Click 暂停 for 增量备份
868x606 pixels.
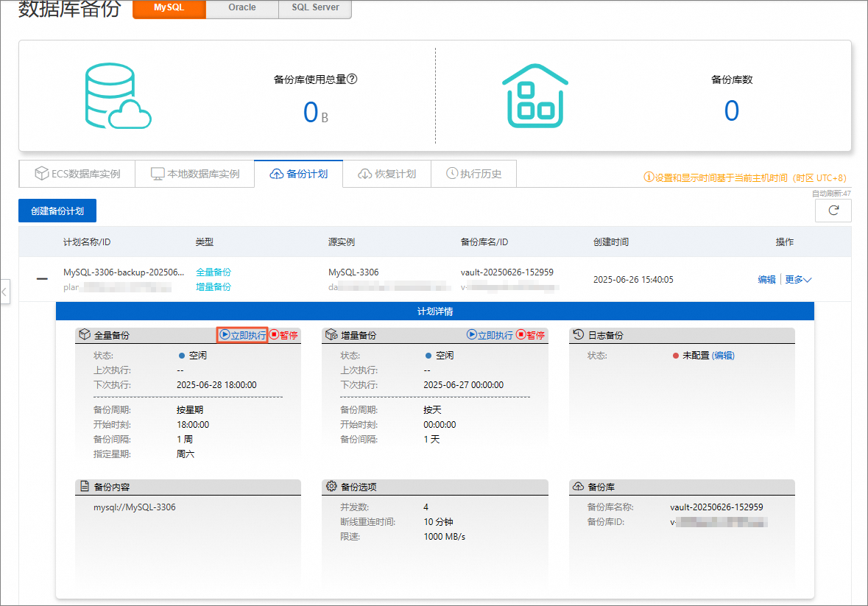coord(530,335)
